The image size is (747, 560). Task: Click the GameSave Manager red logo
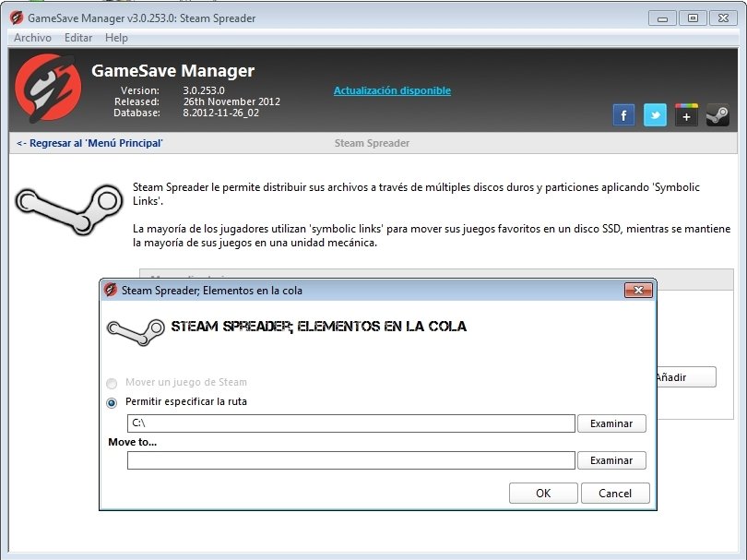48,89
